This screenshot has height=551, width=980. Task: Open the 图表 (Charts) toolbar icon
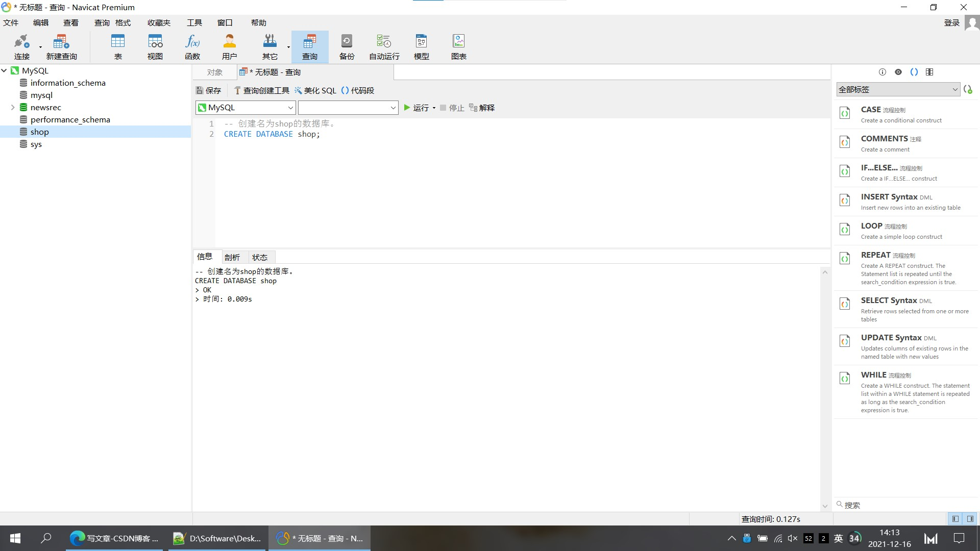click(x=458, y=46)
